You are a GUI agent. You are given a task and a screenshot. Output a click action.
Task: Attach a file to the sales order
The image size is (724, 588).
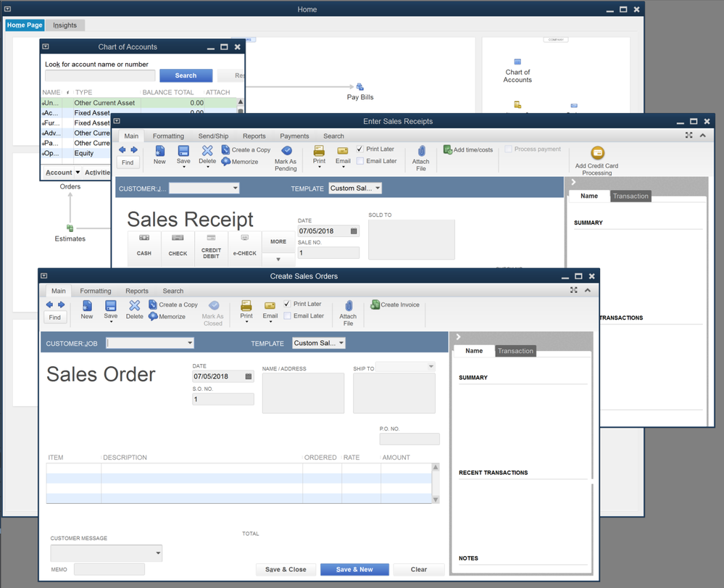pos(348,310)
